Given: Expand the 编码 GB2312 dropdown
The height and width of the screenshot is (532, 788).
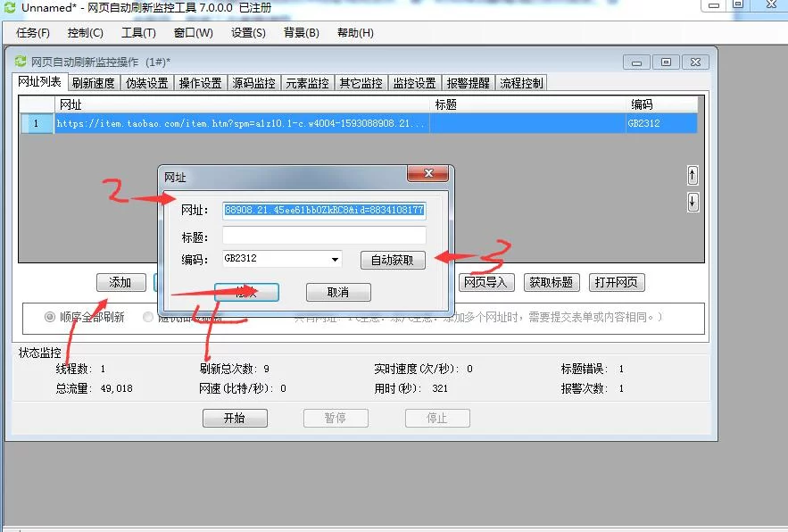Looking at the screenshot, I should [x=335, y=260].
